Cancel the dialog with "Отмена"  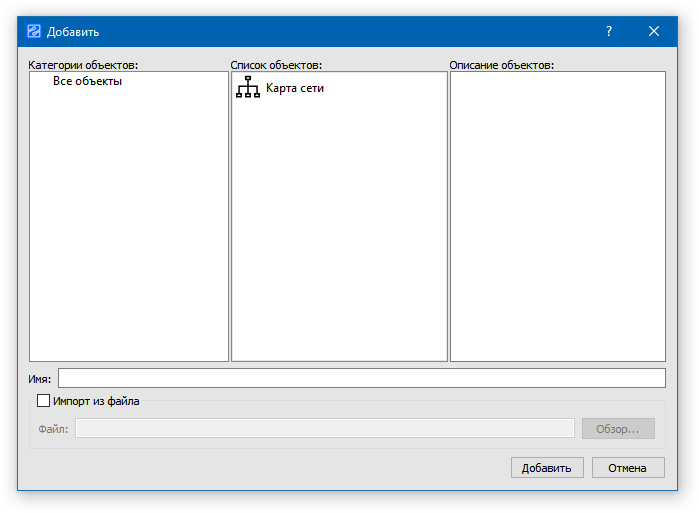coord(628,467)
